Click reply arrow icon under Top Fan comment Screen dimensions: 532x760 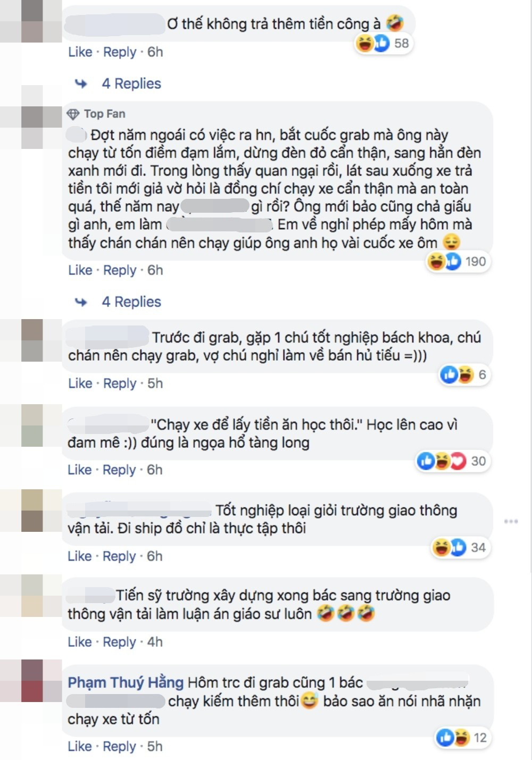click(81, 302)
